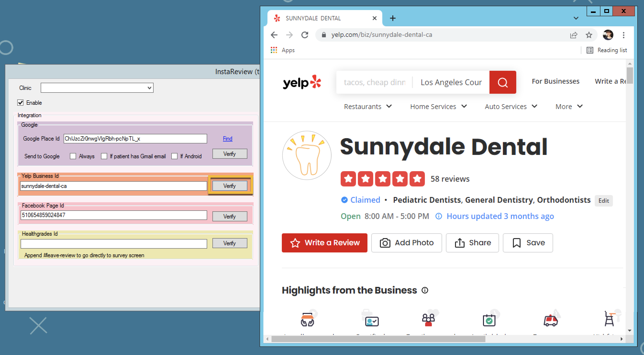Toggle the Enable checkbox
644x355 pixels.
click(21, 103)
